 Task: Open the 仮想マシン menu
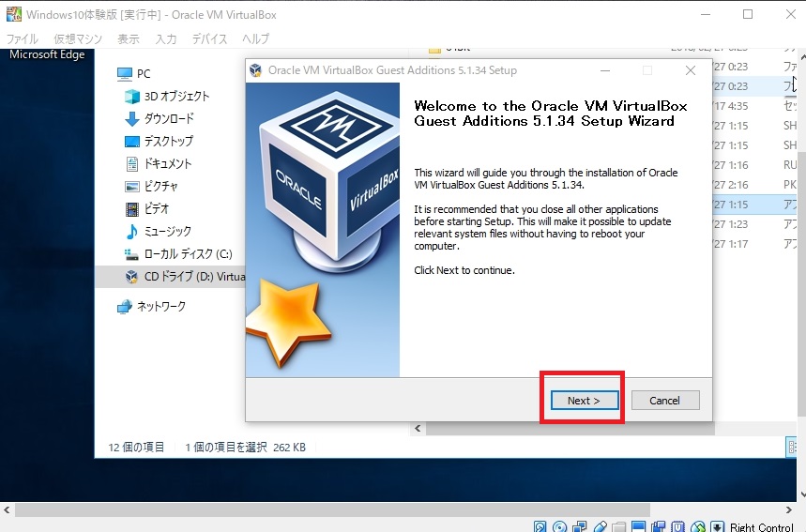click(x=78, y=38)
